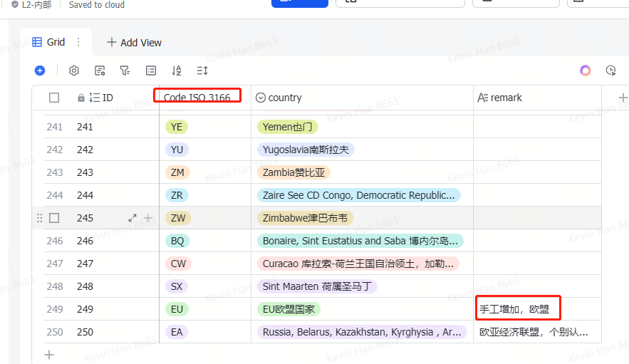Screen dimensions: 629x364
Task: Insert row below record 245
Action: [148, 218]
